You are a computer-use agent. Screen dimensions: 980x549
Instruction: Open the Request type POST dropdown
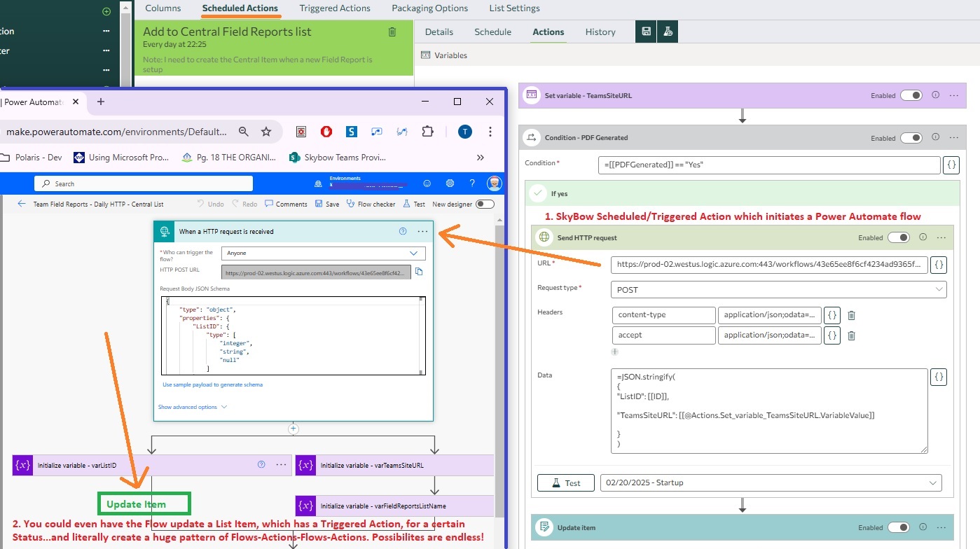778,289
